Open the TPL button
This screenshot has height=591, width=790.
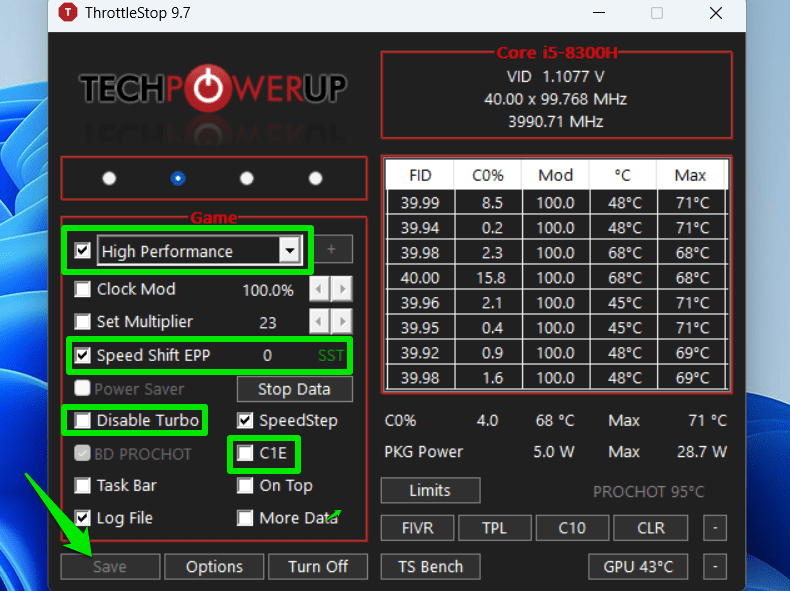click(495, 528)
